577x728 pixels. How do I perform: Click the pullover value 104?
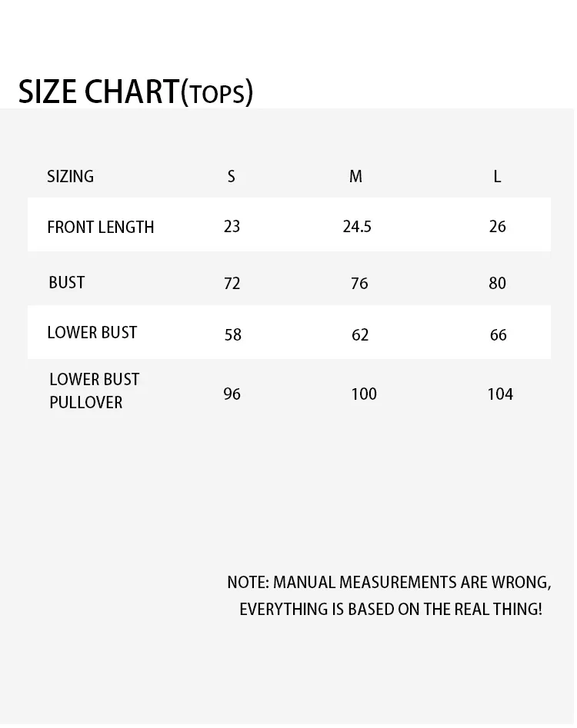pyautogui.click(x=500, y=394)
